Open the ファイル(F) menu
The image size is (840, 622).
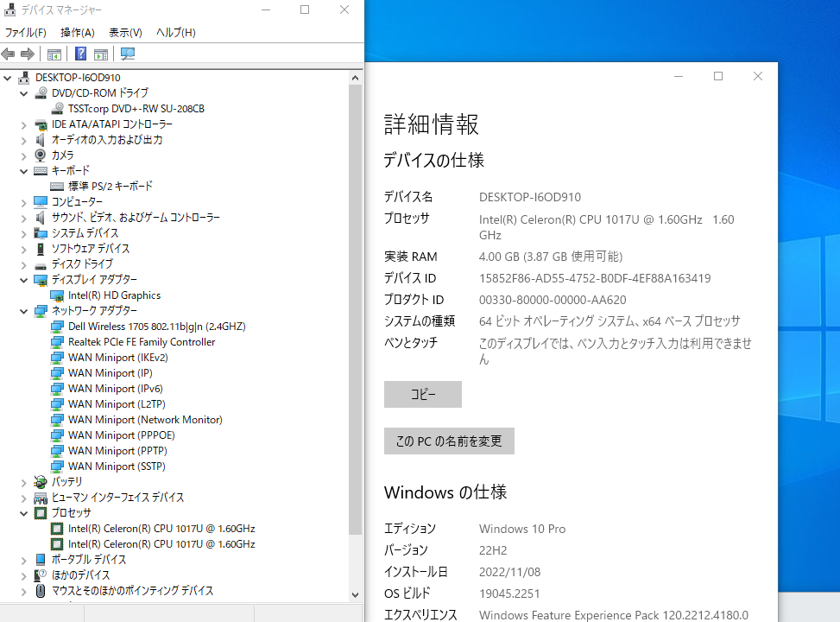[26, 33]
